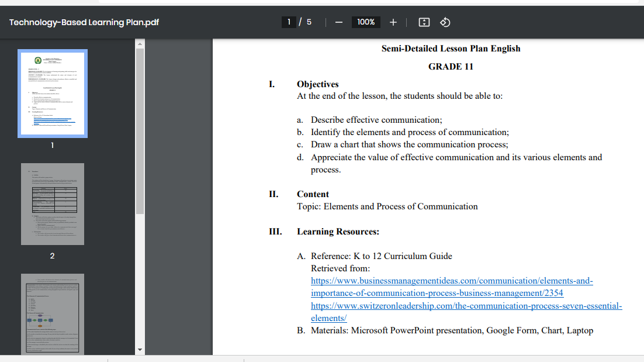The image size is (644, 362).
Task: Click the GRADE 11 heading text
Action: click(x=451, y=67)
